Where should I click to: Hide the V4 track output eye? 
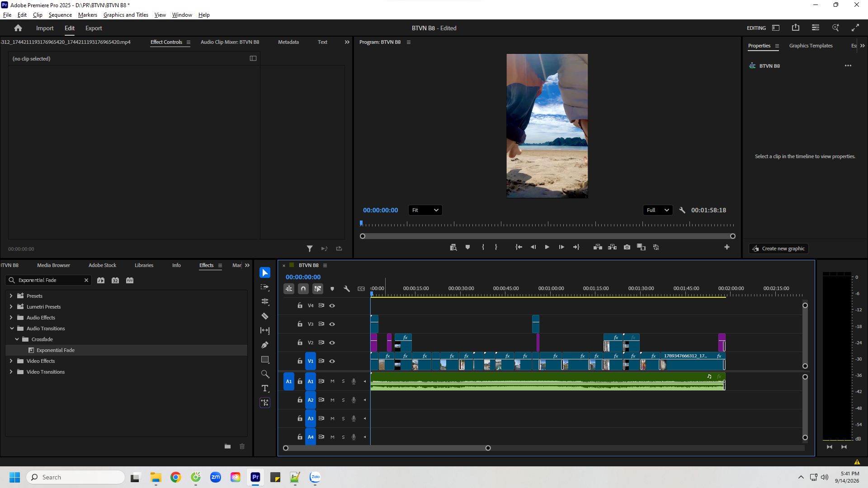point(332,306)
